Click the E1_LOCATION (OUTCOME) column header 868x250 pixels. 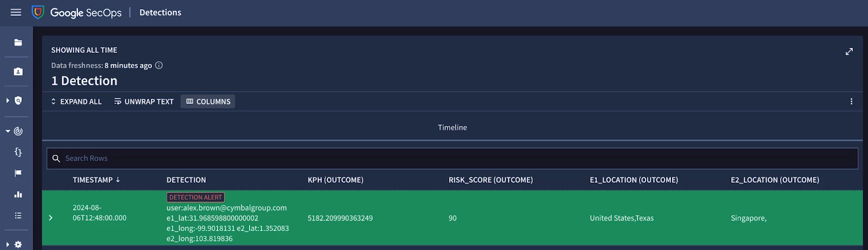click(x=634, y=180)
